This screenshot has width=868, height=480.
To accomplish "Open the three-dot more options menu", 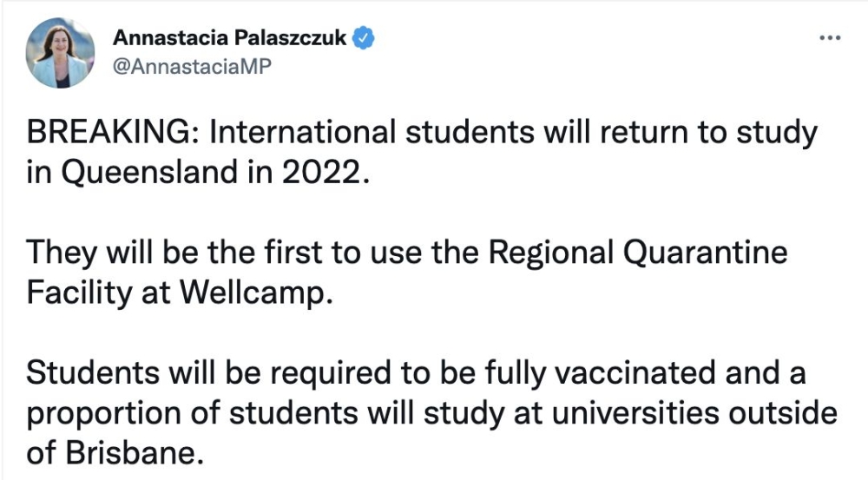I will pos(830,37).
